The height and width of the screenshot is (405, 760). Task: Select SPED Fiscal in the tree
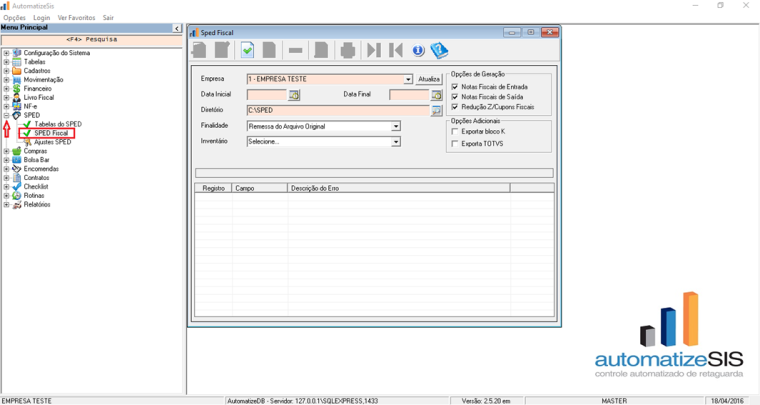tap(51, 133)
